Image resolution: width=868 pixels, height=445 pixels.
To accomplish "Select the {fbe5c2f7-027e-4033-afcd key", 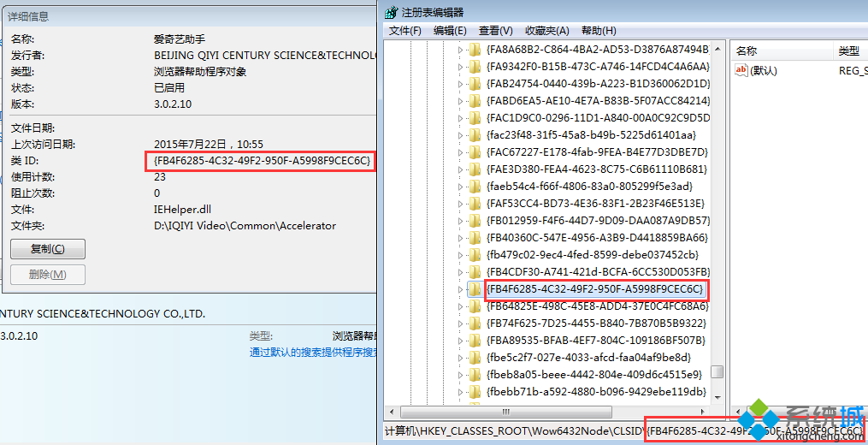I will coord(589,358).
